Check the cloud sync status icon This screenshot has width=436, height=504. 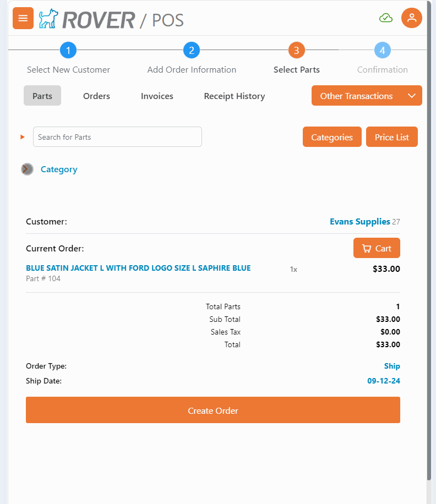pos(386,18)
